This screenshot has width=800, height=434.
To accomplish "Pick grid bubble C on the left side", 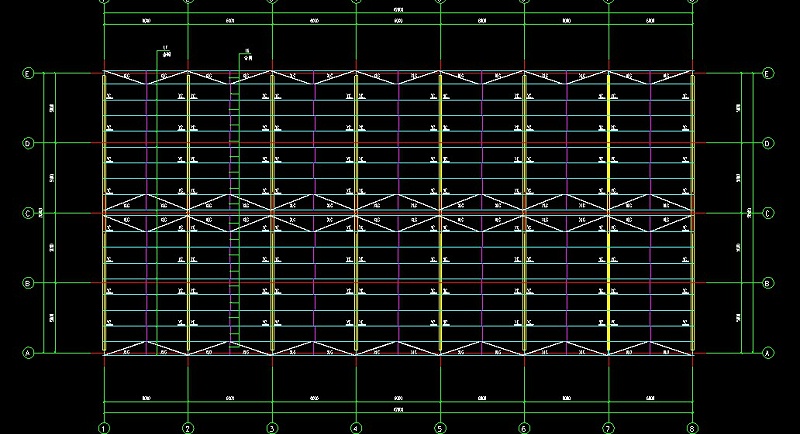I will [x=29, y=213].
